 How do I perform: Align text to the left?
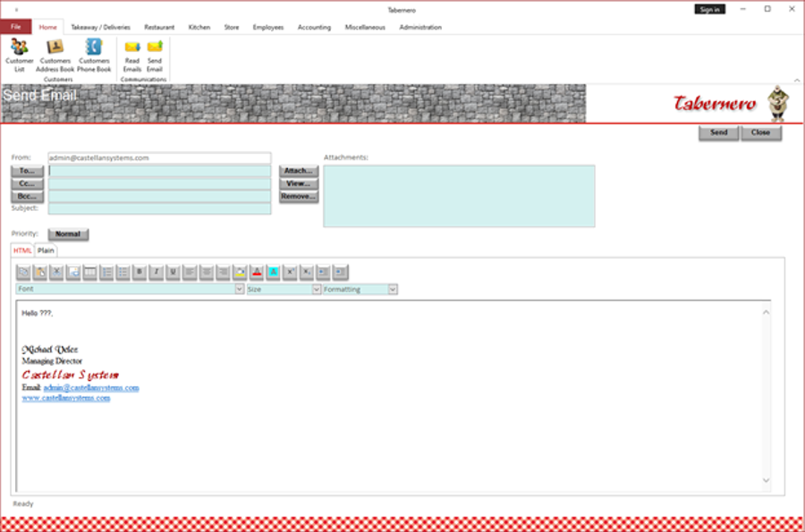tap(190, 272)
